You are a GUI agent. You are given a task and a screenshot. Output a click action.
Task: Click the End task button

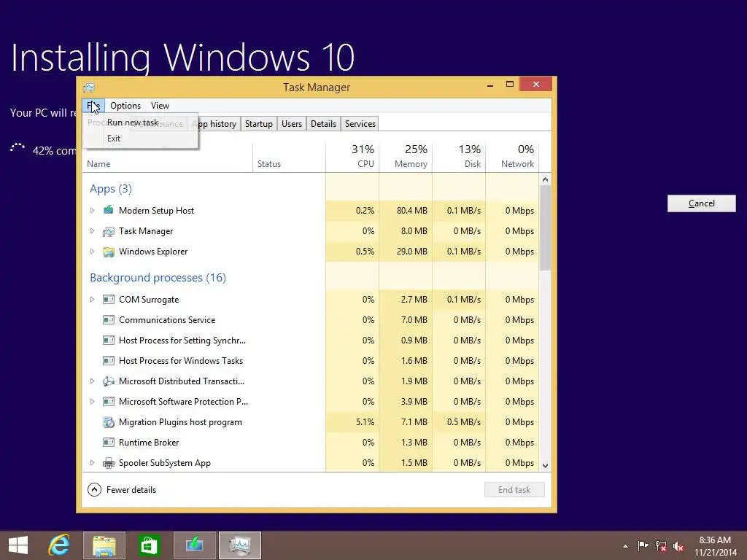tap(514, 490)
